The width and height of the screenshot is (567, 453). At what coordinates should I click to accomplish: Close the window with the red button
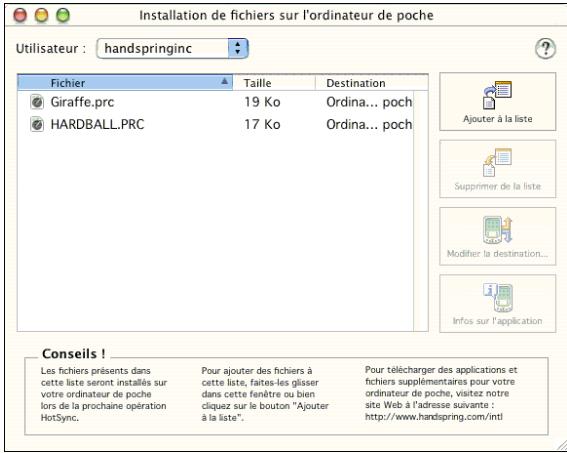(20, 16)
